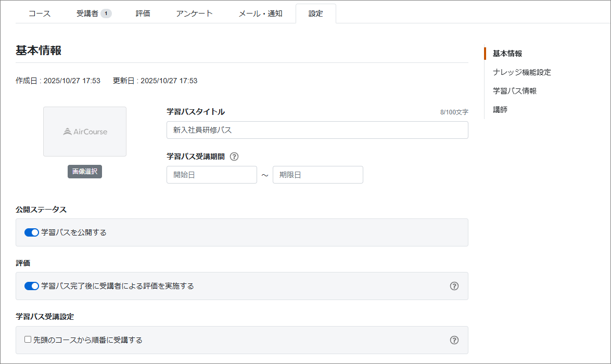Screen dimensions: 611x364
Task: Jump to 学習パス情報 in side navigation
Action: (514, 91)
